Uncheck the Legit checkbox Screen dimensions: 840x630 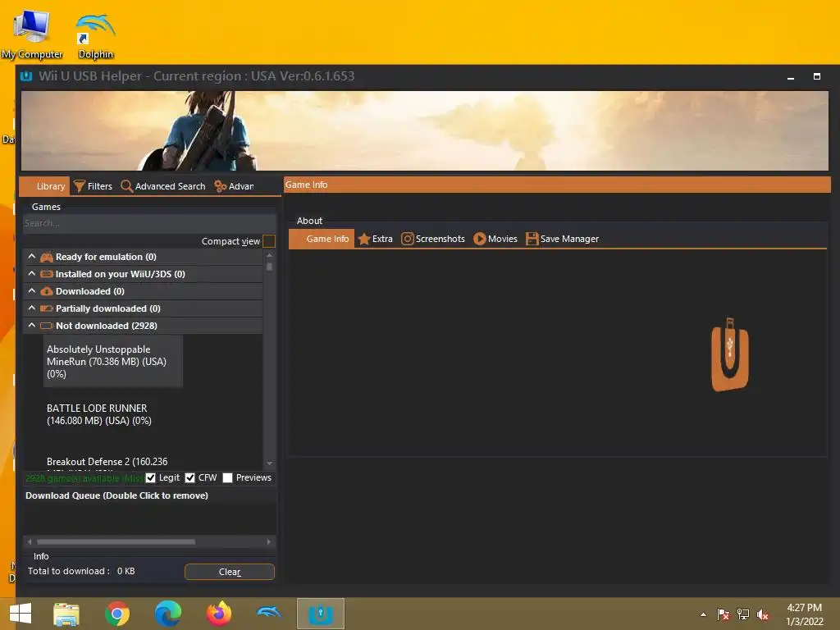(151, 478)
